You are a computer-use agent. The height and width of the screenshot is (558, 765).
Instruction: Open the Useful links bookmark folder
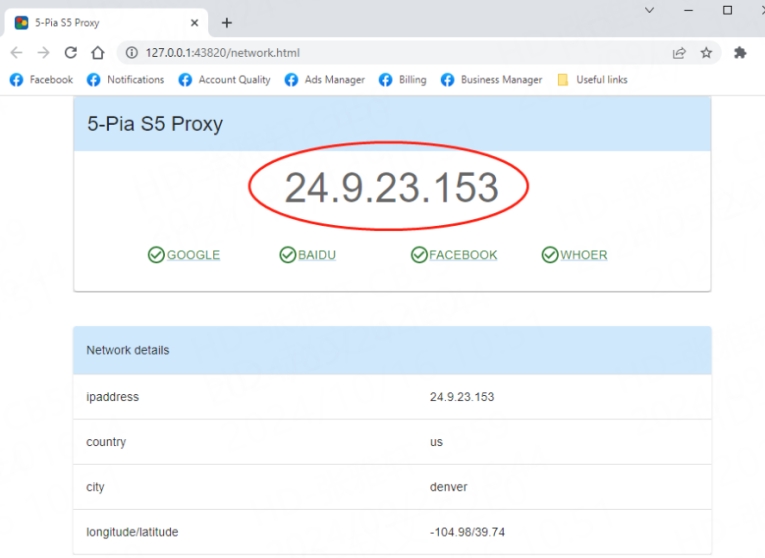(x=592, y=80)
